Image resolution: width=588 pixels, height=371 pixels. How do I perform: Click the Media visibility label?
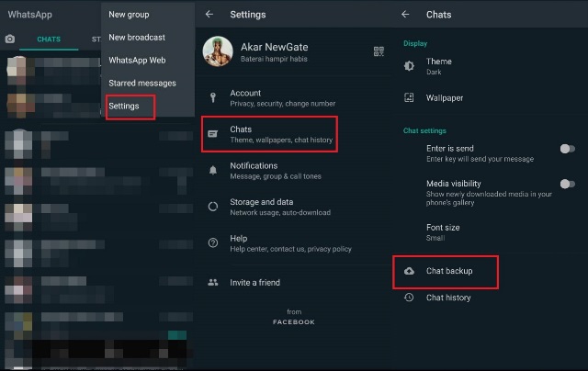point(453,184)
